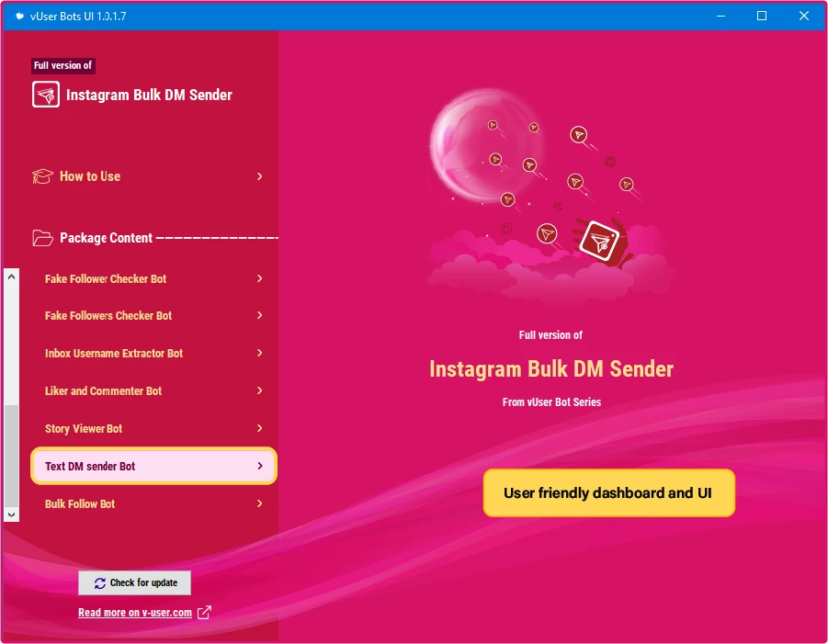The height and width of the screenshot is (644, 828).
Task: Click the Instagram Bulk DM Sender logo icon
Action: pos(45,95)
